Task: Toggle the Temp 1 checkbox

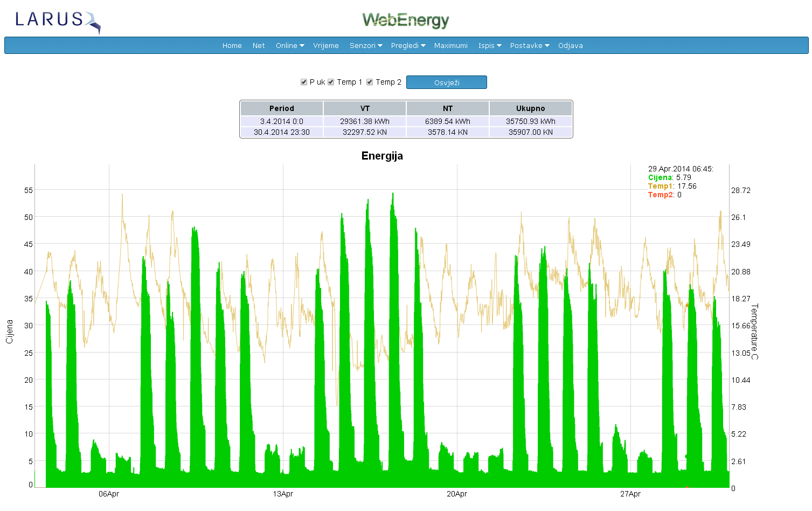Action: point(331,82)
